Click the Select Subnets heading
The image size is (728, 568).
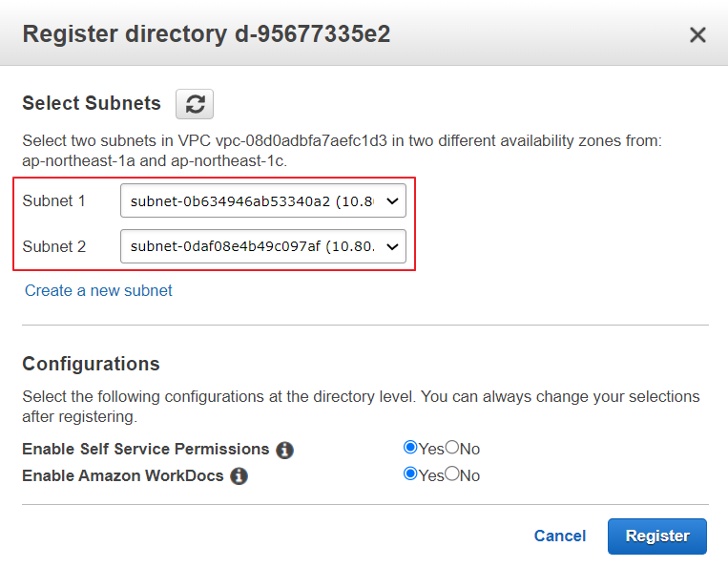pos(92,103)
